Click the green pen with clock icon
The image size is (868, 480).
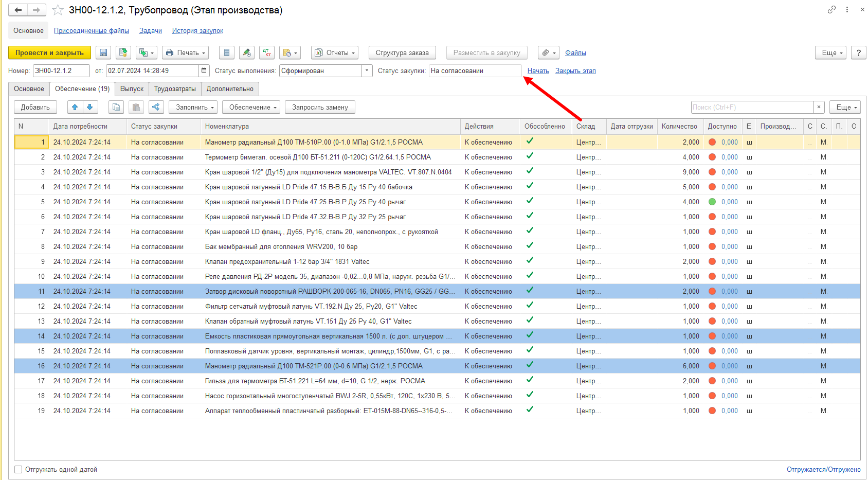tap(247, 52)
